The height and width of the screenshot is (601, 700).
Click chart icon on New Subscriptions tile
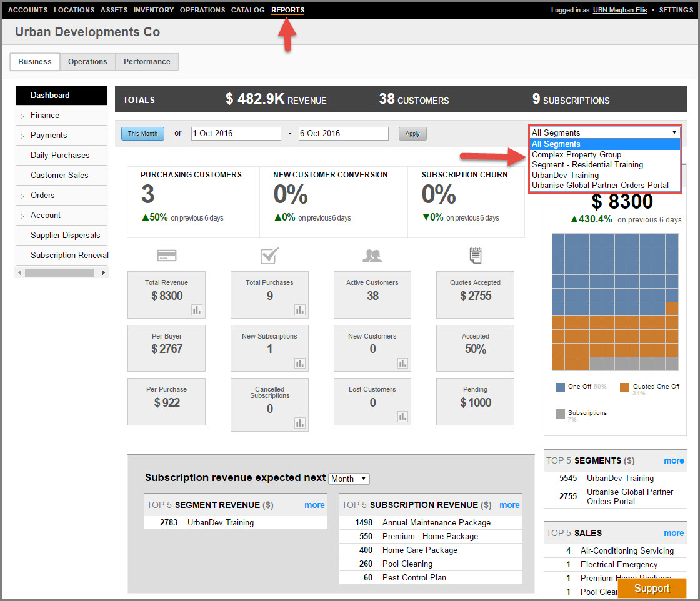click(300, 363)
